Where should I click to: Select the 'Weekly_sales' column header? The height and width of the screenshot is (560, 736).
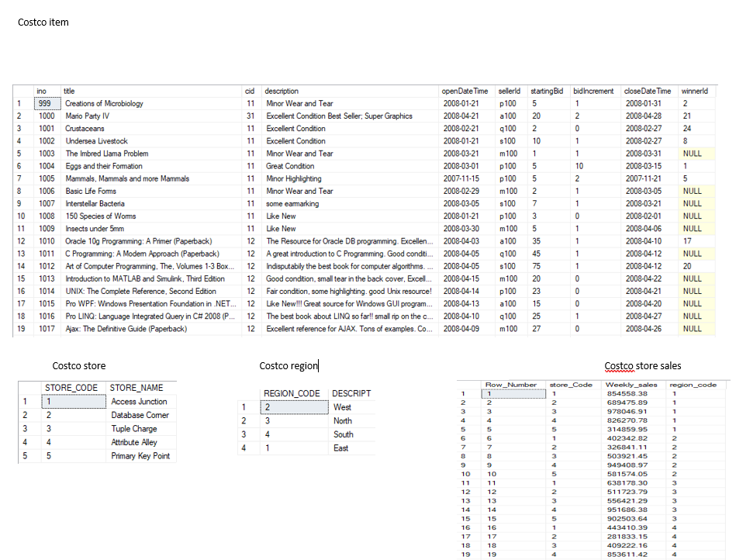coord(631,385)
